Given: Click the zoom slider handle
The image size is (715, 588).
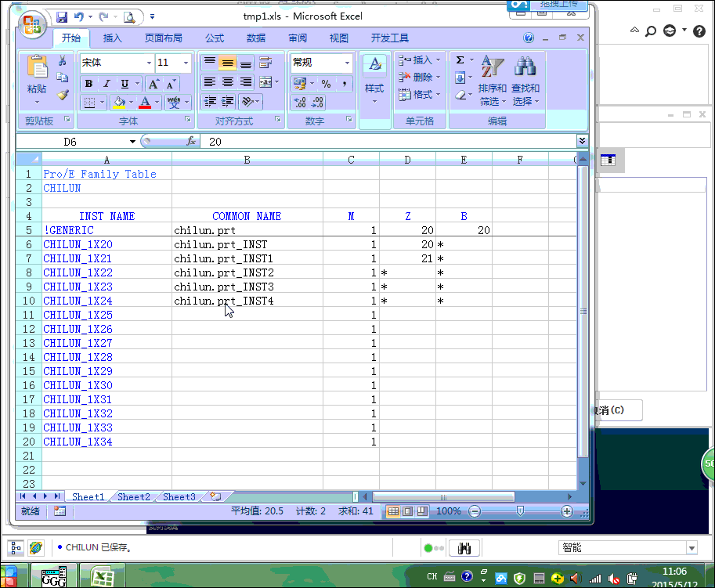Looking at the screenshot, I should click(x=520, y=511).
